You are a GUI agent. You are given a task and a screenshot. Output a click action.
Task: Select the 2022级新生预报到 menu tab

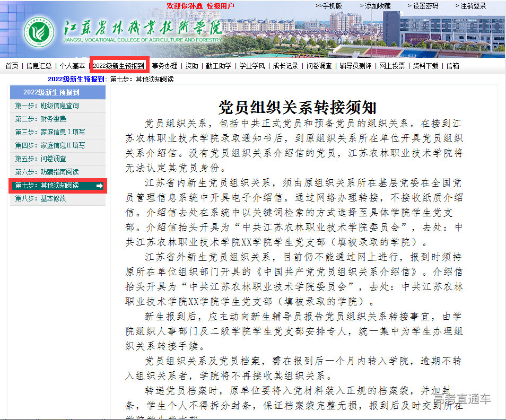click(x=119, y=66)
